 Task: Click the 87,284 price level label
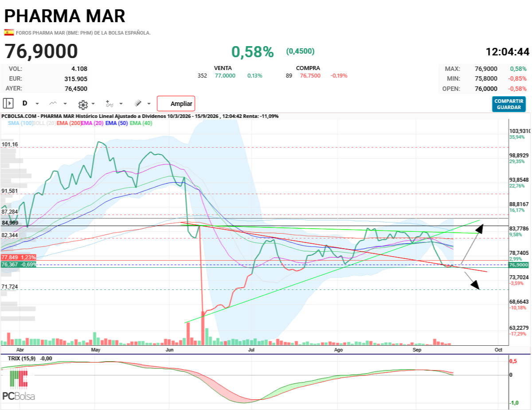click(x=9, y=212)
